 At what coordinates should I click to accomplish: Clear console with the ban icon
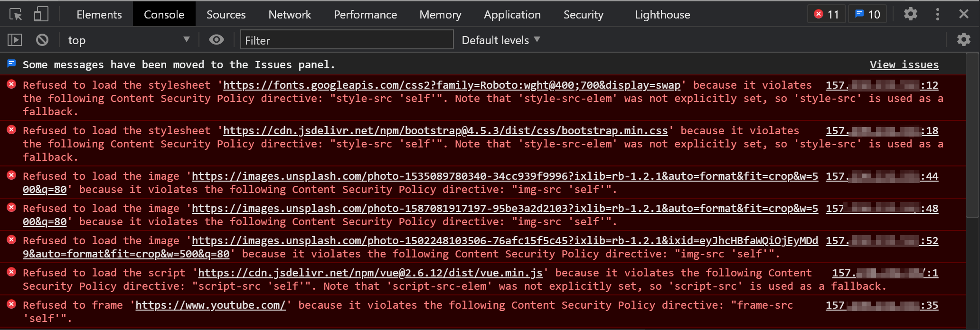(42, 40)
